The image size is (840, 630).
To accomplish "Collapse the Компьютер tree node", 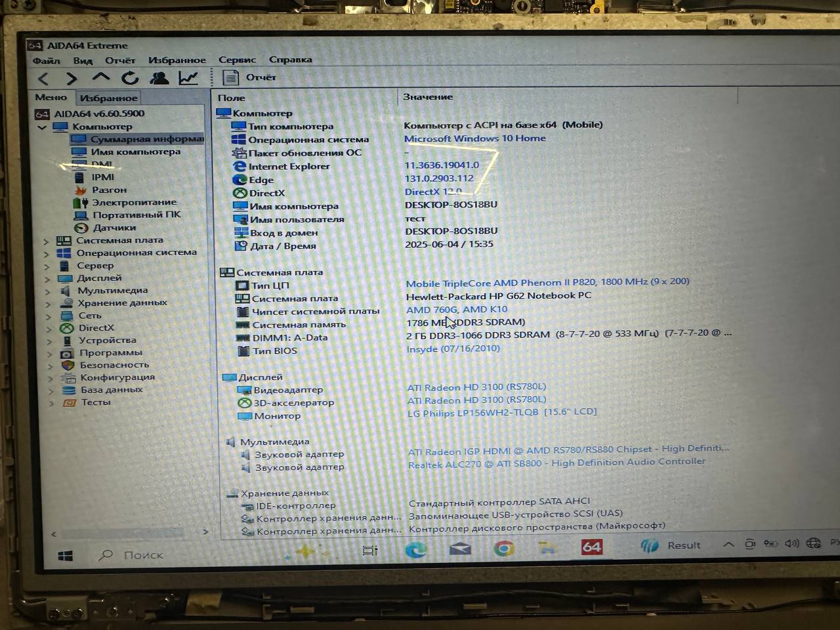I will pyautogui.click(x=43, y=127).
